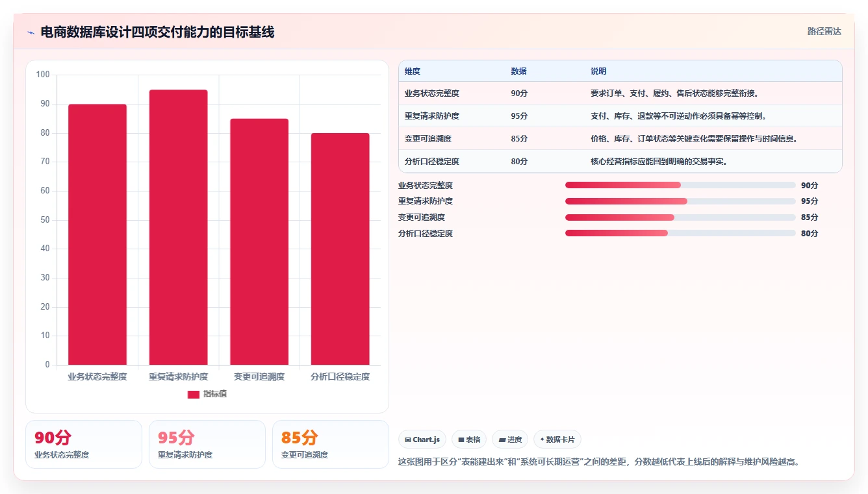Select the 表格 tag chip
Screen dimensions: 868x494
coord(469,439)
